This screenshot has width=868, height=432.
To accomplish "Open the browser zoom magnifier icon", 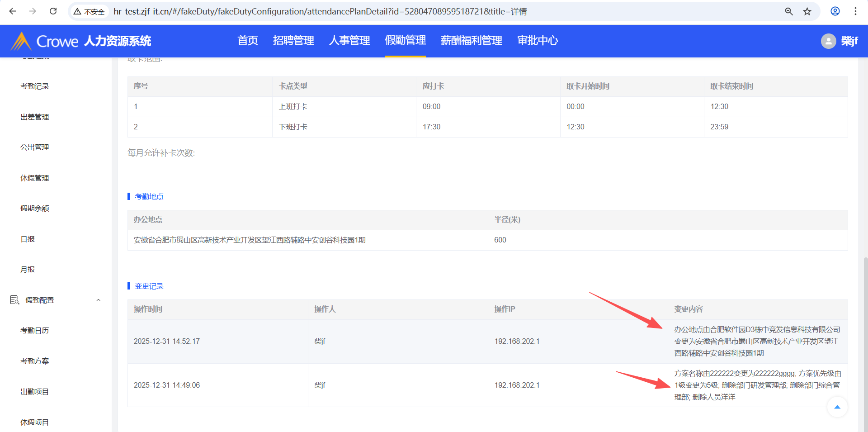I will [789, 11].
